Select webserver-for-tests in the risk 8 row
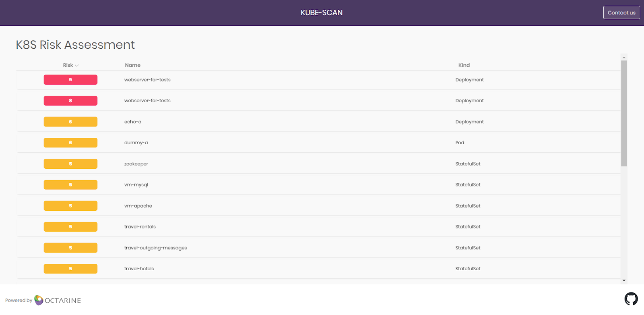This screenshot has height=315, width=644. point(147,101)
